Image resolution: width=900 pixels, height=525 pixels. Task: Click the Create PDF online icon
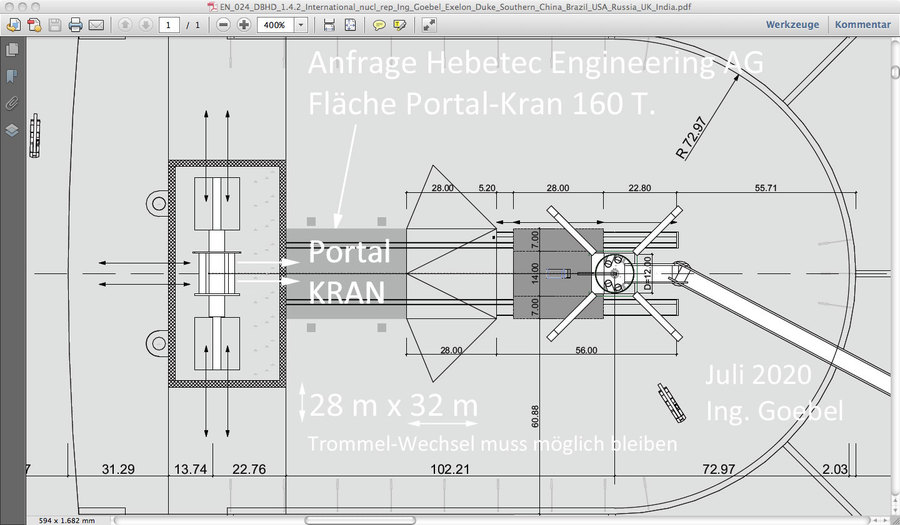tap(34, 25)
